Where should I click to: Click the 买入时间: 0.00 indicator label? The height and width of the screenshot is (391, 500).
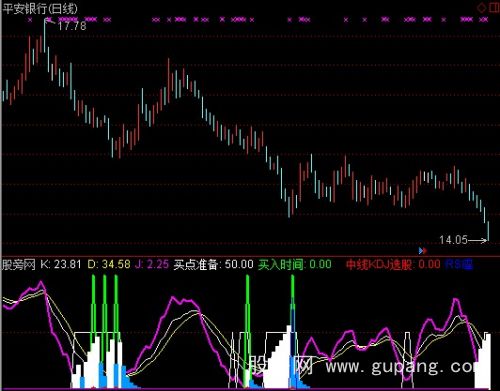coord(295,264)
